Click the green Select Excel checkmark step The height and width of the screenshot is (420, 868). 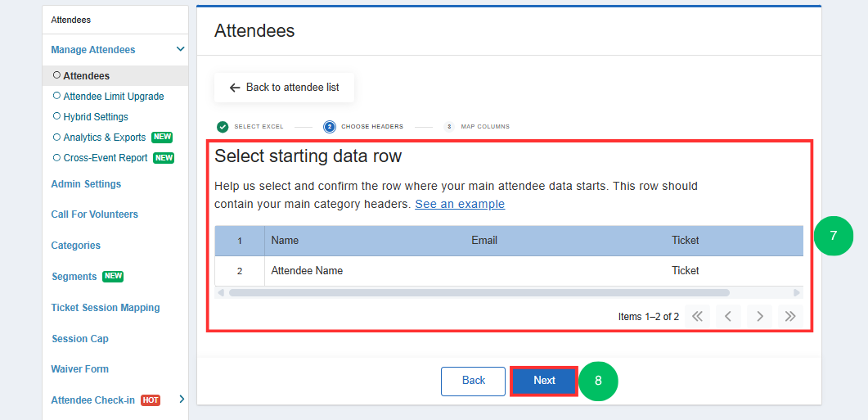223,127
